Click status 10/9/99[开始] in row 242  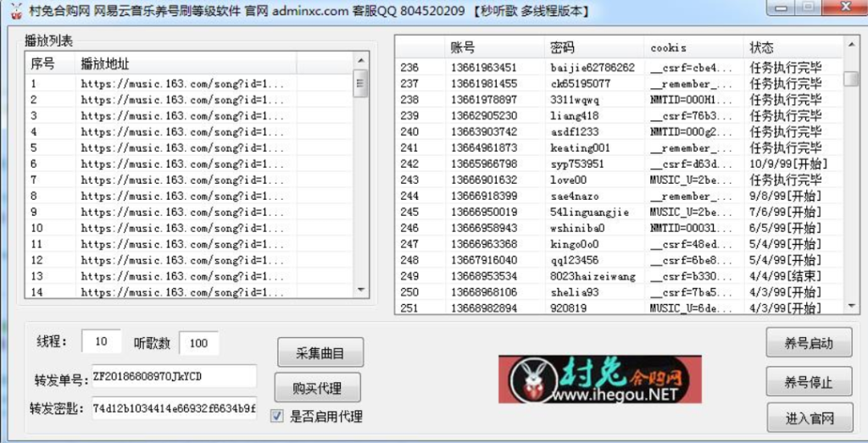click(788, 164)
